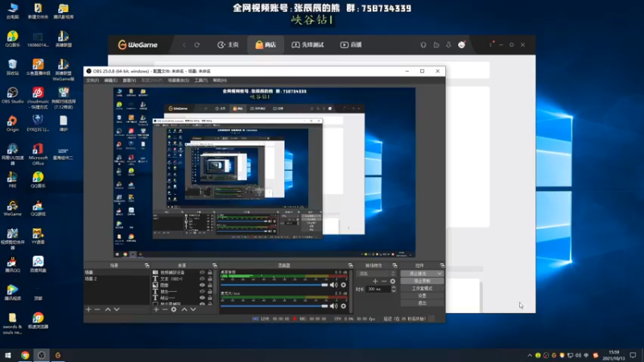Click 停止录制 stop recording button
This screenshot has width=644, height=362.
tap(422, 281)
